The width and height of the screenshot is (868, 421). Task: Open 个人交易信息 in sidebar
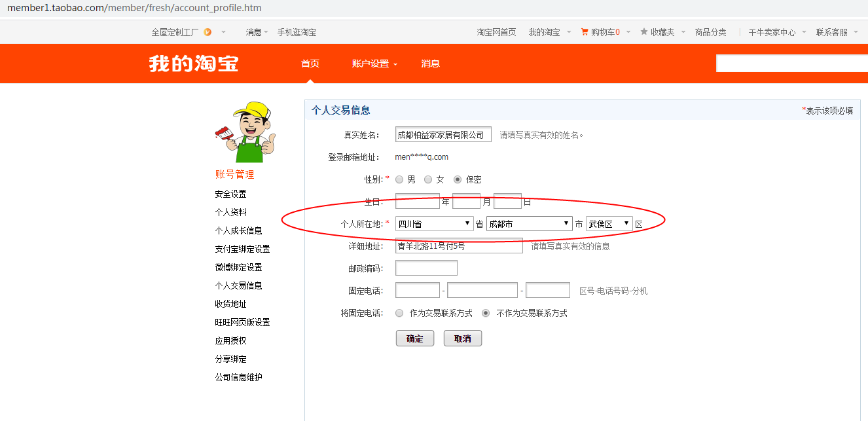[x=238, y=285]
